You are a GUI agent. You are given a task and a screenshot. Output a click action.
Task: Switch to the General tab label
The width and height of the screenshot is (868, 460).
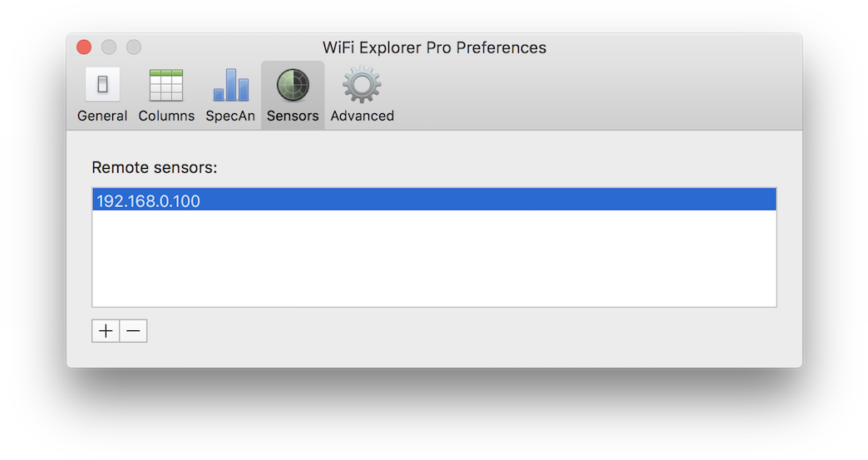tap(102, 116)
